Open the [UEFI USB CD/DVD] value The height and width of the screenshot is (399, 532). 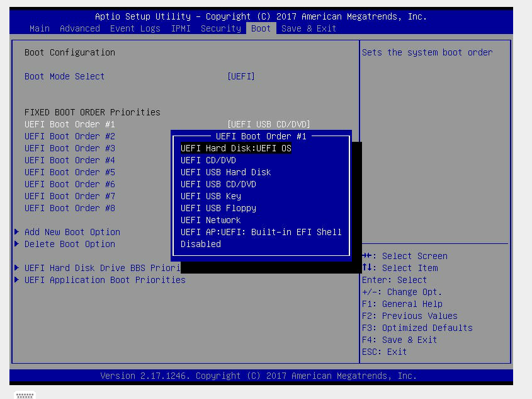269,124
